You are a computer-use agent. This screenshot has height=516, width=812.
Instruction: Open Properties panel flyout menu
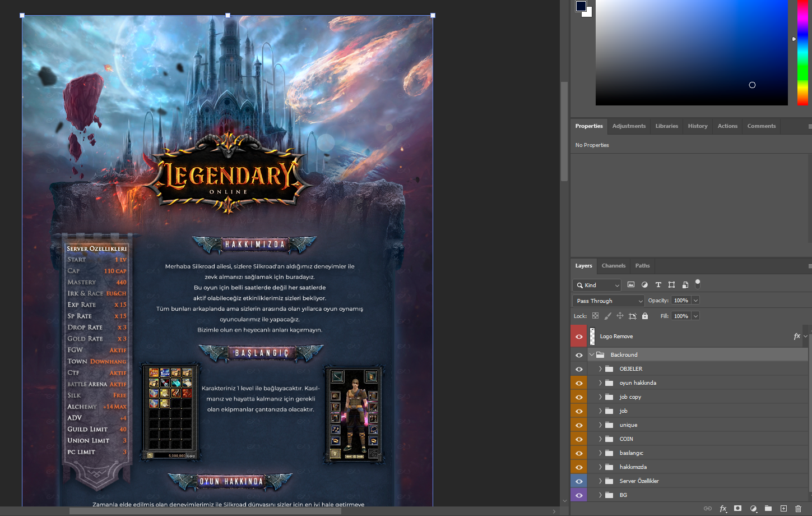point(809,126)
